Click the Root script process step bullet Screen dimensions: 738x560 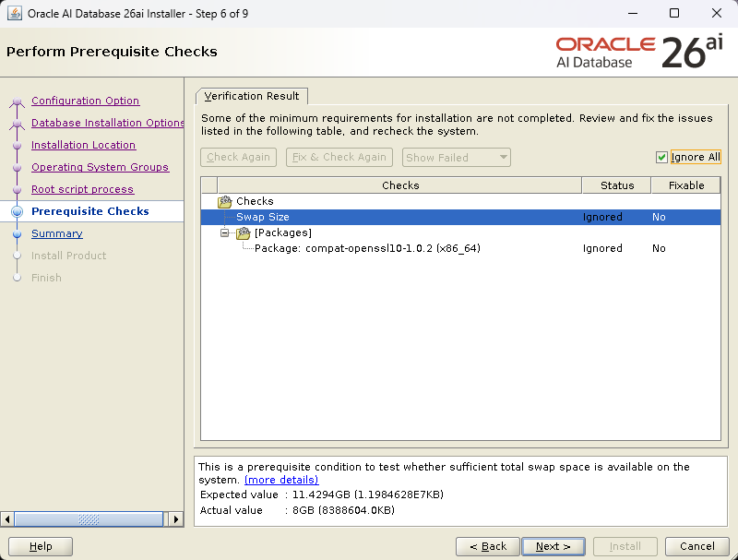point(17,190)
